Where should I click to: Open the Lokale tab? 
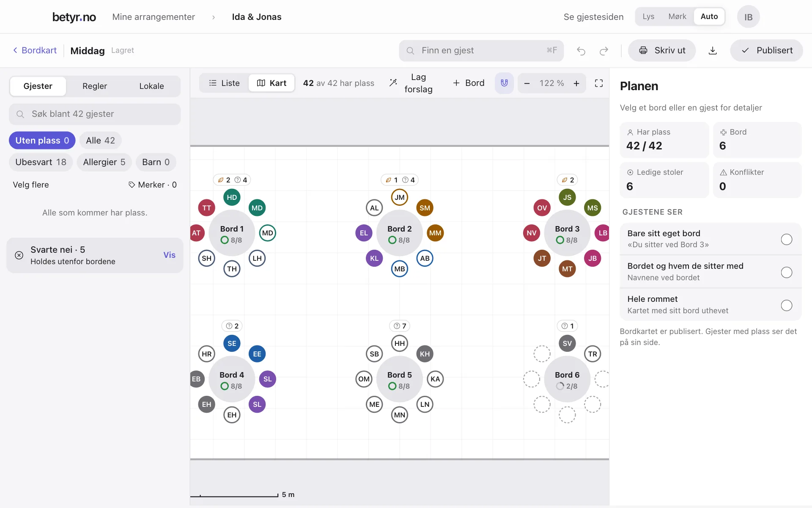(151, 86)
